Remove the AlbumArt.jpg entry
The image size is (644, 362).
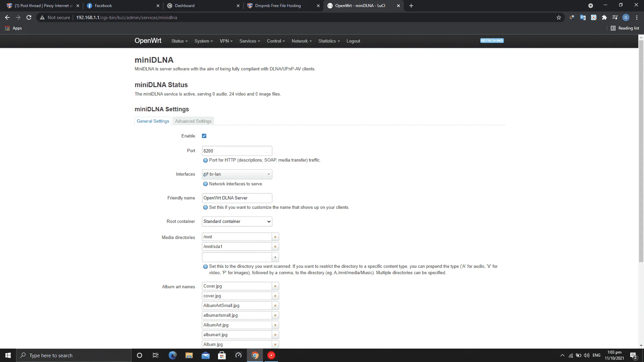275,325
